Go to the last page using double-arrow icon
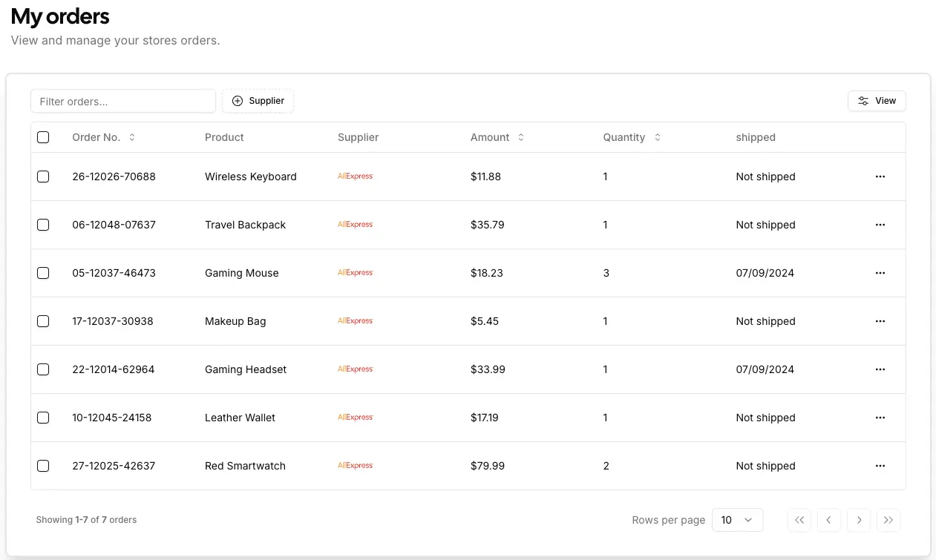 coord(888,520)
